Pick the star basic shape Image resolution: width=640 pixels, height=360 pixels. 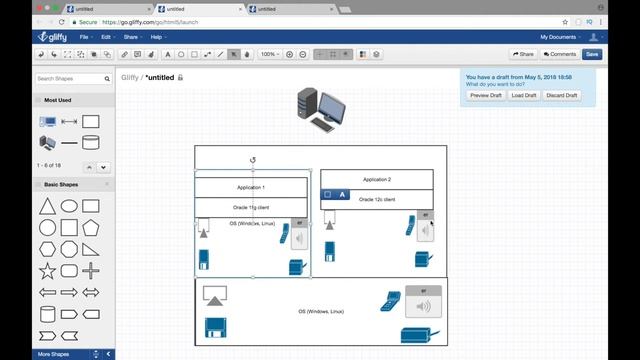[x=47, y=271]
